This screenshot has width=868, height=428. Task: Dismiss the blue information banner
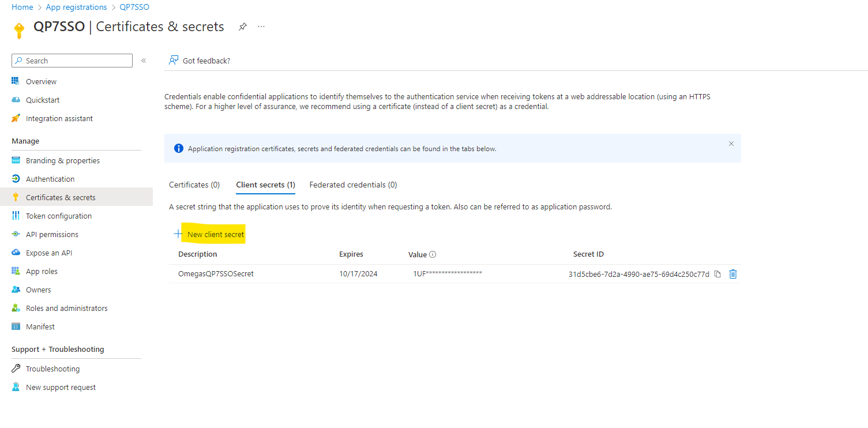click(731, 144)
